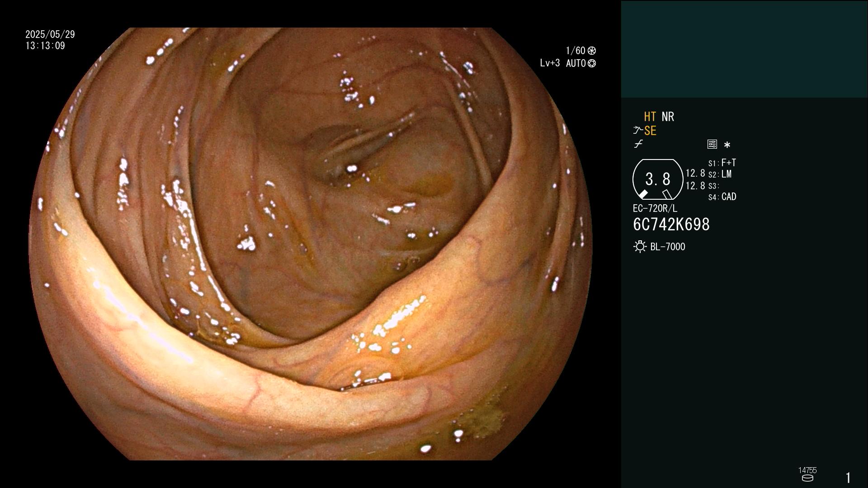Click the S4: CAD switch assignment

point(722,197)
